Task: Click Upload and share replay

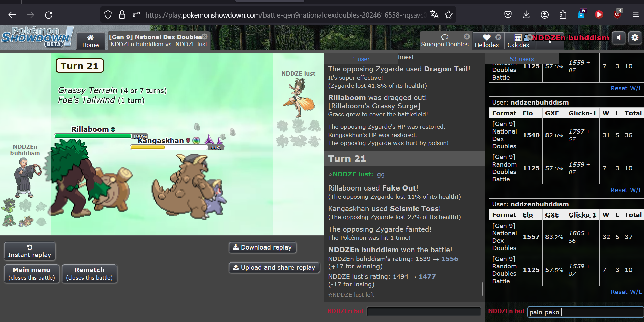Action: pos(274,267)
